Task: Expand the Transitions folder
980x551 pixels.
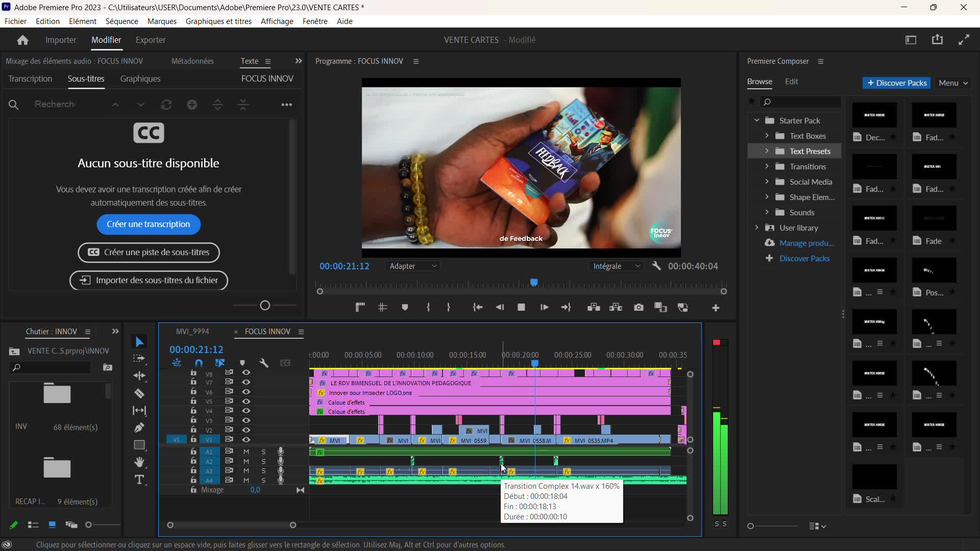Action: coord(767,166)
